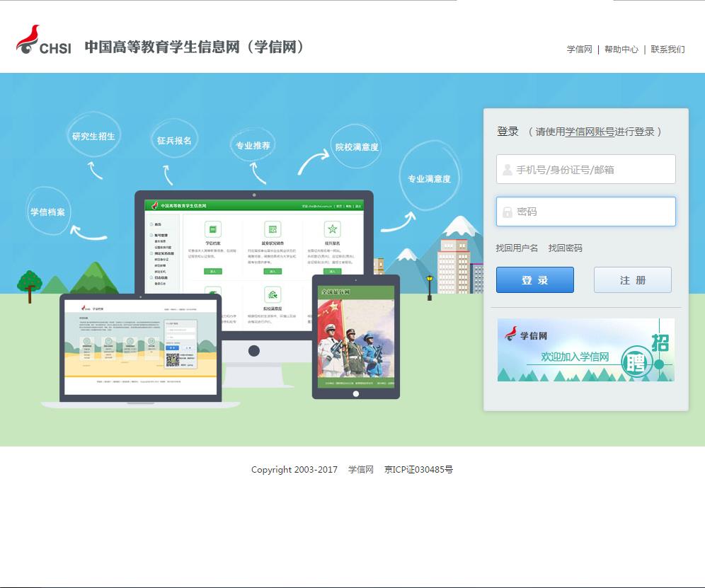Open the 学信网 header link

[x=579, y=50]
